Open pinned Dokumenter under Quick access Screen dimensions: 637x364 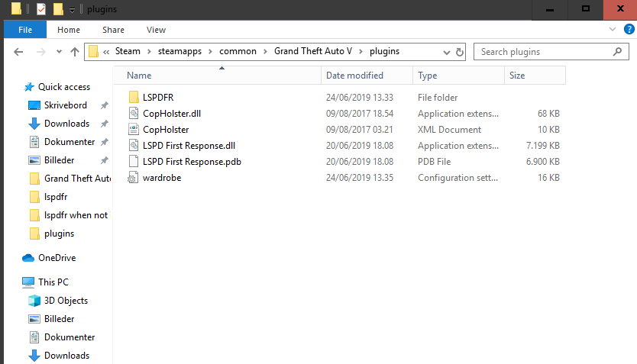[70, 142]
